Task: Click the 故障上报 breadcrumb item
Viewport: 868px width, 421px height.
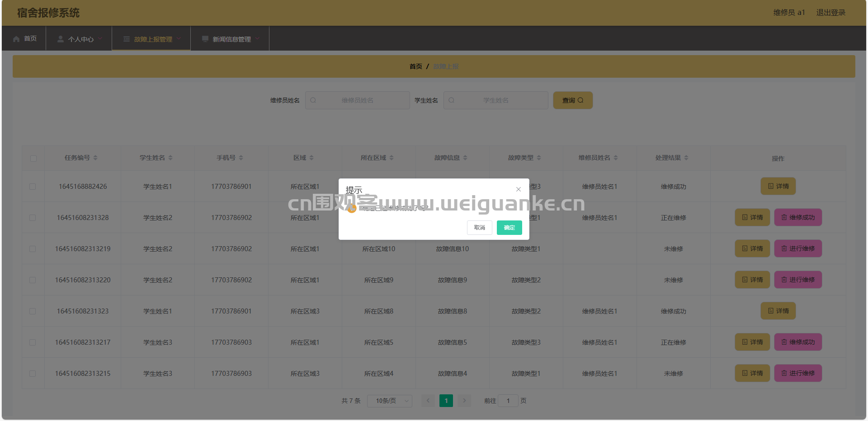Action: (446, 66)
